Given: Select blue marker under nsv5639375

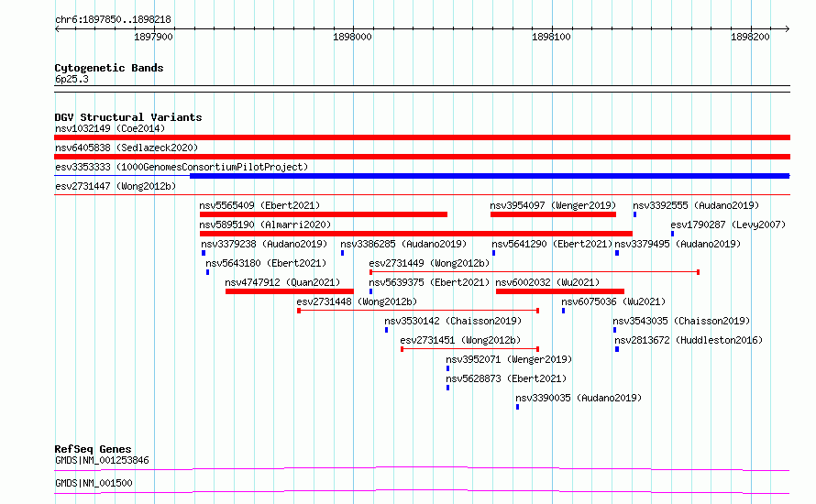Looking at the screenshot, I should point(371,291).
